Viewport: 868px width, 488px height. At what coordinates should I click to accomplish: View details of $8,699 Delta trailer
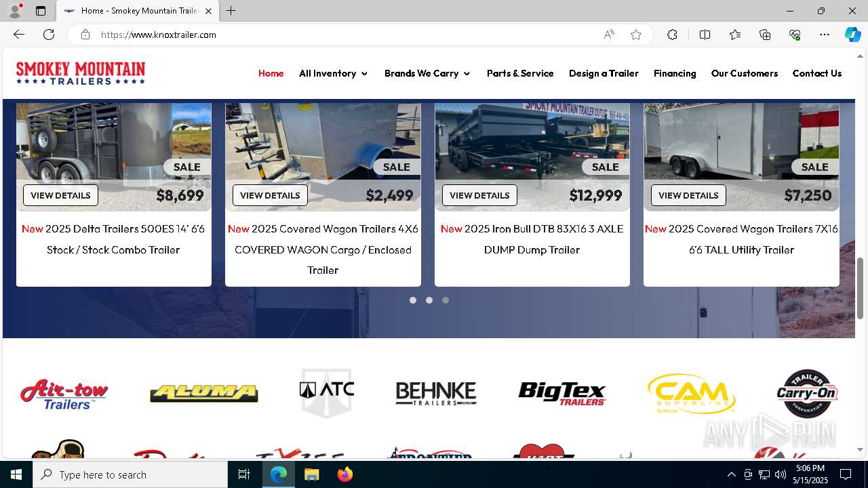tap(61, 195)
